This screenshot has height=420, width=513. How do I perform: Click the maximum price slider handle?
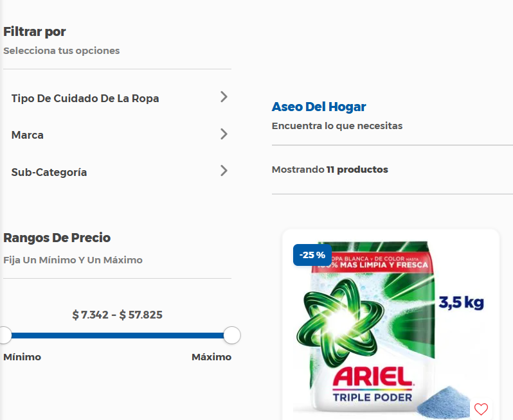(x=231, y=335)
